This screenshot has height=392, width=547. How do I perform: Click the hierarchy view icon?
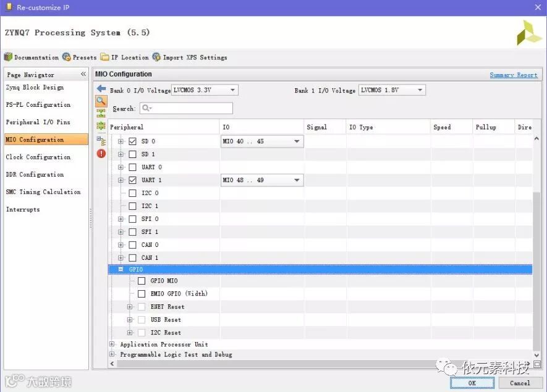[101, 141]
